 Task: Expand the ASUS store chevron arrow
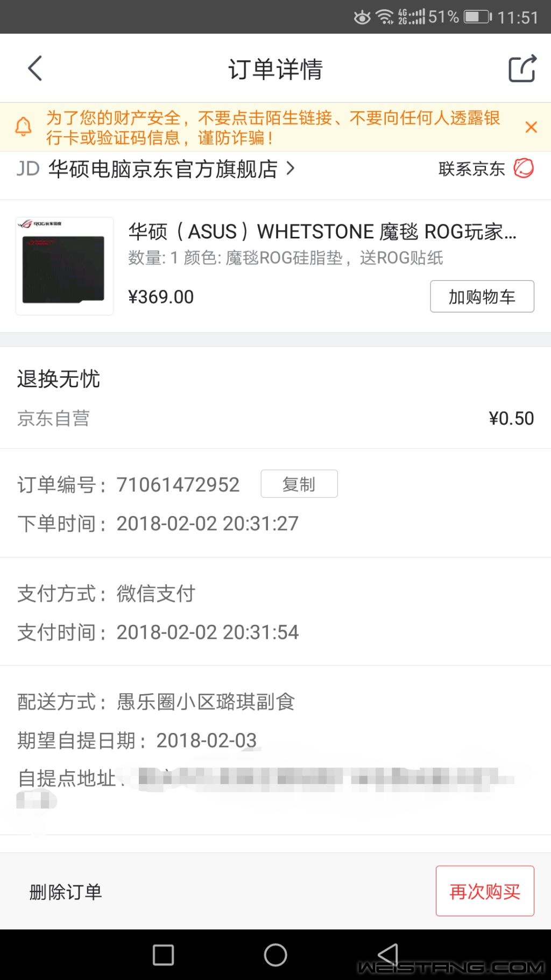[x=291, y=168]
